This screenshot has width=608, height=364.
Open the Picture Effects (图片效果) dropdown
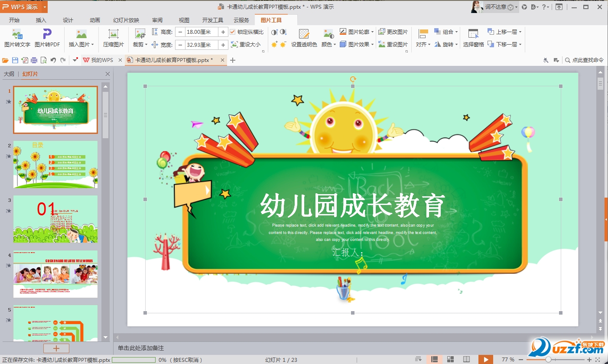click(x=357, y=44)
